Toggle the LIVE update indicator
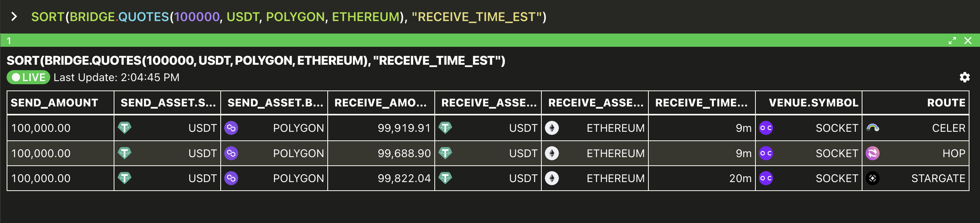Viewport: 980px width, 223px height. point(28,77)
